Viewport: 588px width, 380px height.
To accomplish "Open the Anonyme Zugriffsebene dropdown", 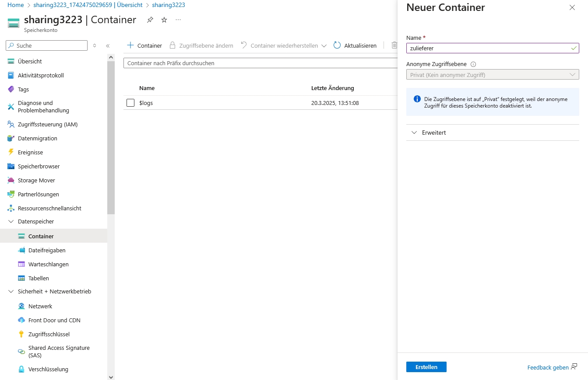I will tap(492, 75).
